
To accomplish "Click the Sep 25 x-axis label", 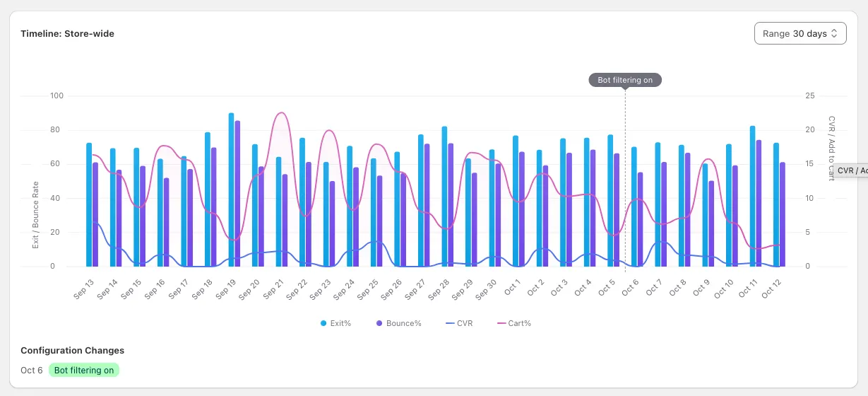I will click(368, 289).
